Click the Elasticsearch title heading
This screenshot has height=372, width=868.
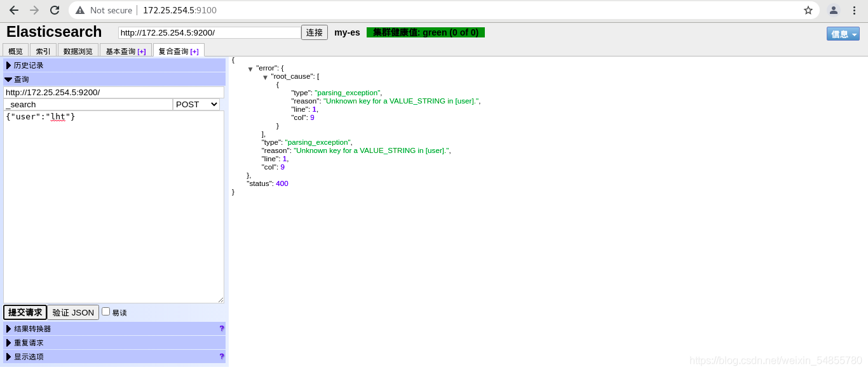pos(54,32)
